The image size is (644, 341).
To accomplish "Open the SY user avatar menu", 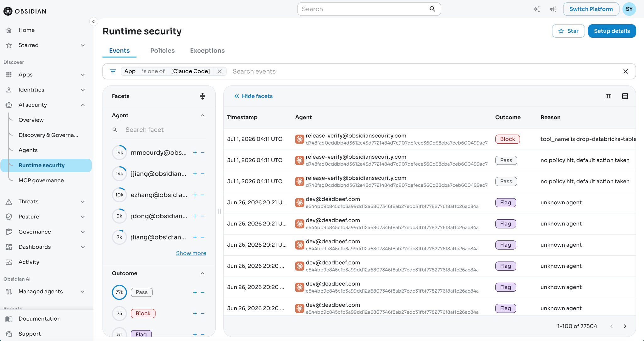I will (x=629, y=9).
